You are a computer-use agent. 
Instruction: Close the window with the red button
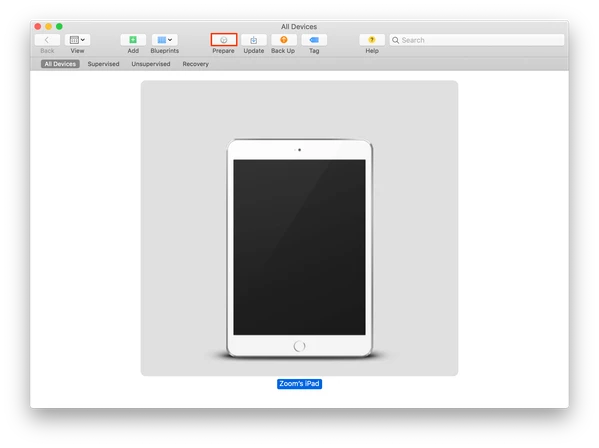(x=38, y=26)
